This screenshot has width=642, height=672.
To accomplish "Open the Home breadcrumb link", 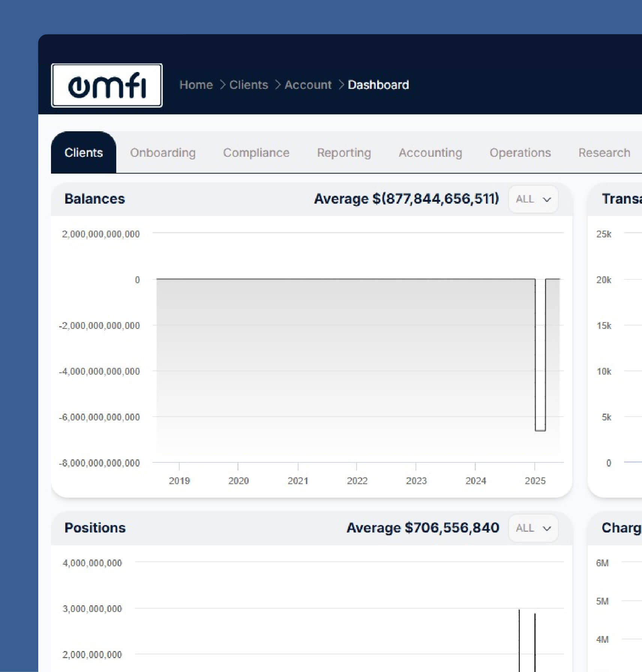I will click(196, 85).
